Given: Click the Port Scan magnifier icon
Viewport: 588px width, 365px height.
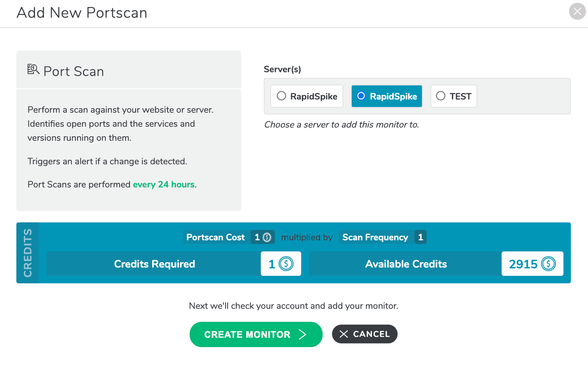Looking at the screenshot, I should point(33,69).
